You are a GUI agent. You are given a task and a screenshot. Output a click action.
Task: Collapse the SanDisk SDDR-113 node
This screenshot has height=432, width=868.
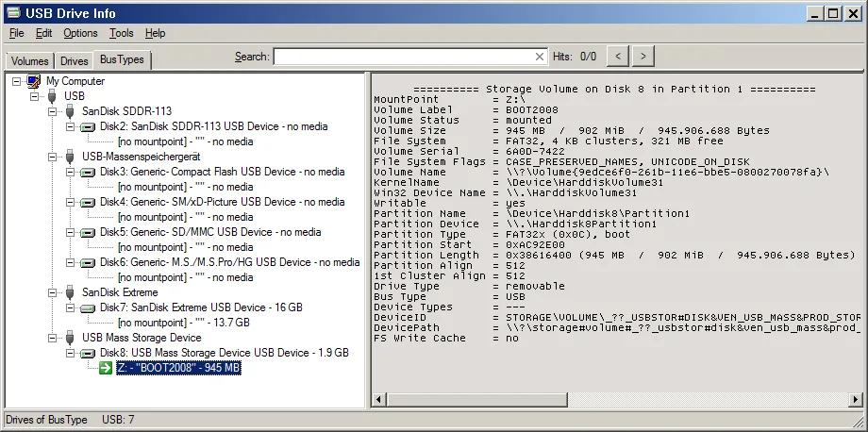(x=53, y=111)
